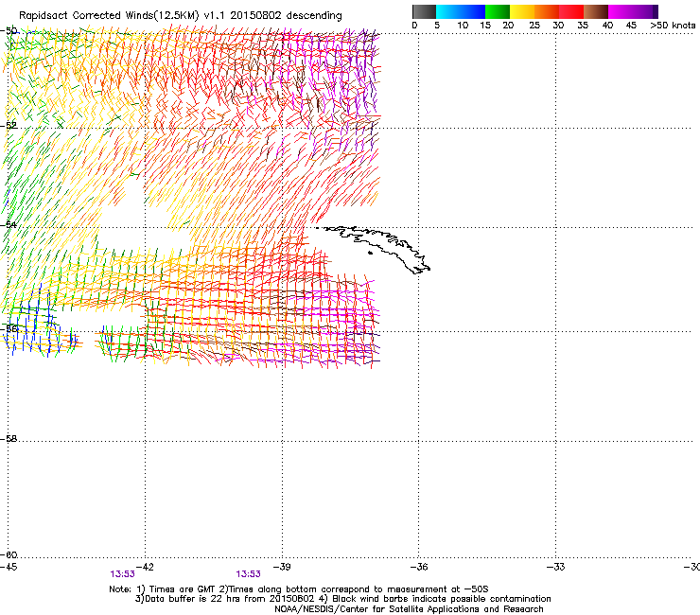The image size is (700, 615).
Task: Click the -60 latitude axis label
Action: click(9, 554)
